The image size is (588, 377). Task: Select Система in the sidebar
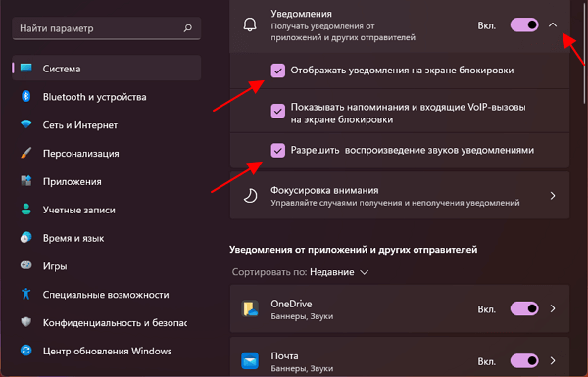[107, 69]
